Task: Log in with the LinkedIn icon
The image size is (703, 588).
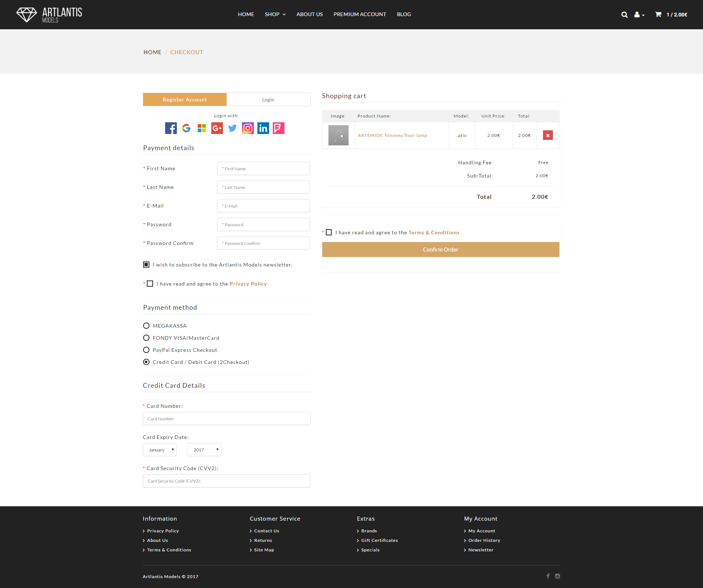Action: coord(263,128)
